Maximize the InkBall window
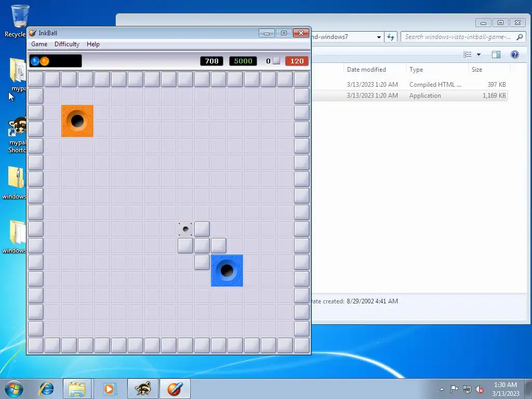This screenshot has width=532, height=399. pos(284,33)
